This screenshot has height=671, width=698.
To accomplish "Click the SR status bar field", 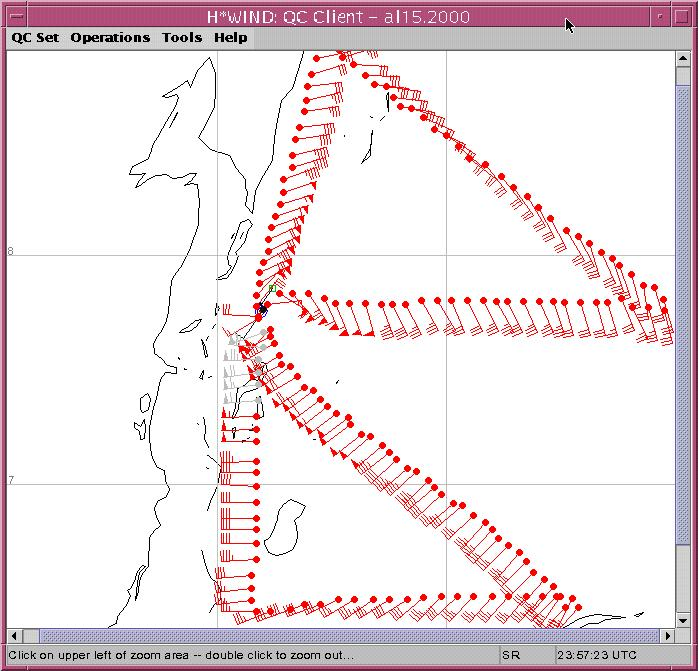I will click(x=511, y=656).
